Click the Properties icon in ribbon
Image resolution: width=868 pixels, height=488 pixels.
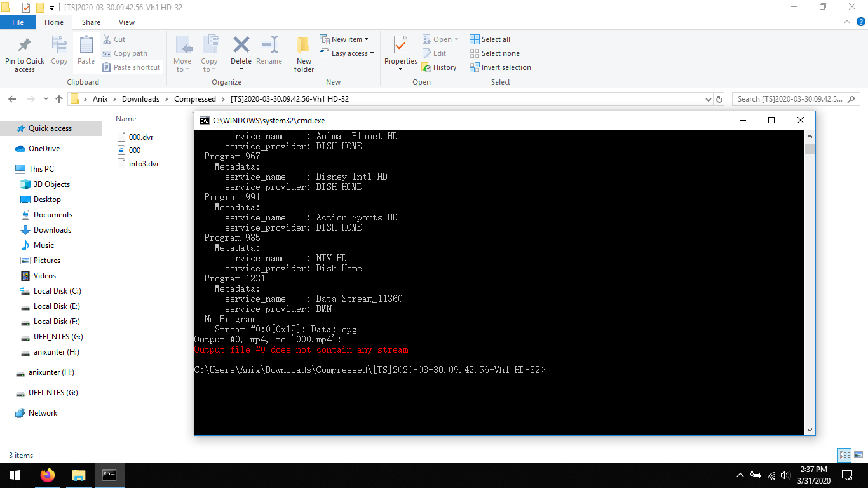click(400, 47)
